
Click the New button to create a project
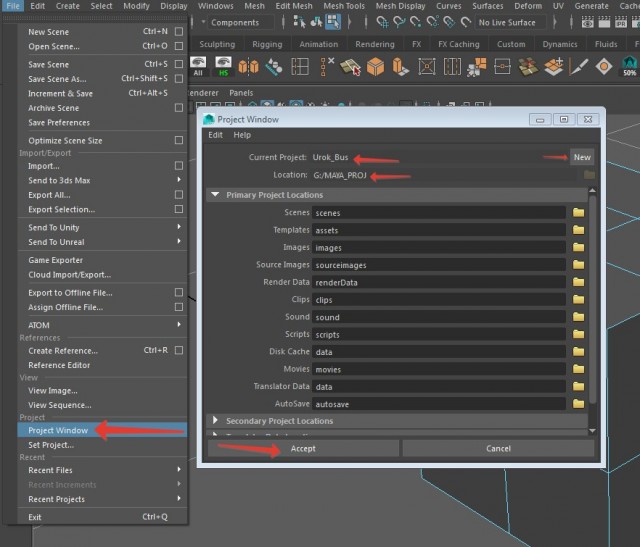(582, 157)
